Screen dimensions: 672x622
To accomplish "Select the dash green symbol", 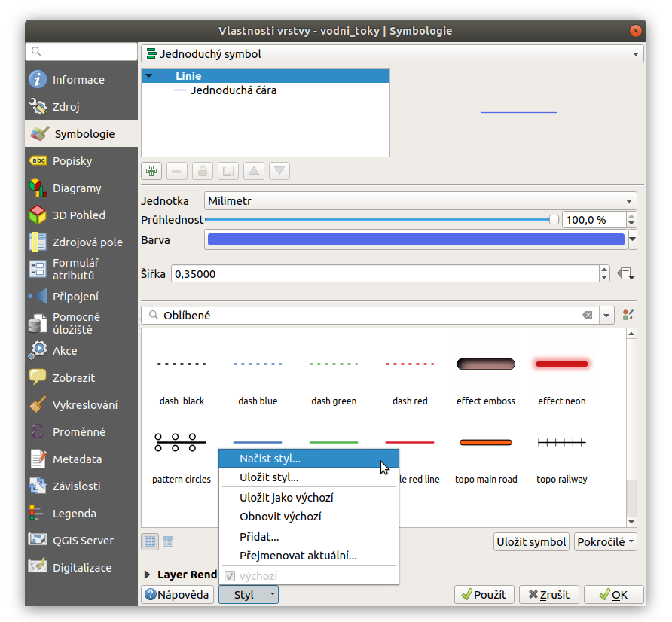I will click(334, 381).
